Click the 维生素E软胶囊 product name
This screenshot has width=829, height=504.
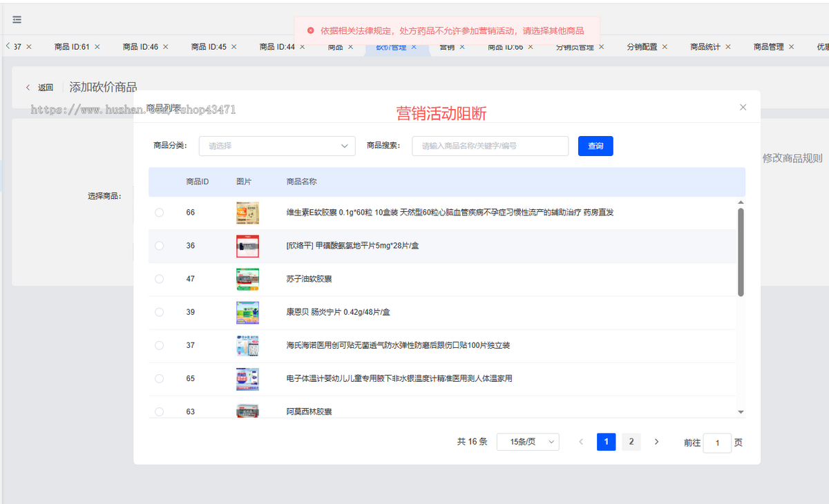tap(450, 213)
